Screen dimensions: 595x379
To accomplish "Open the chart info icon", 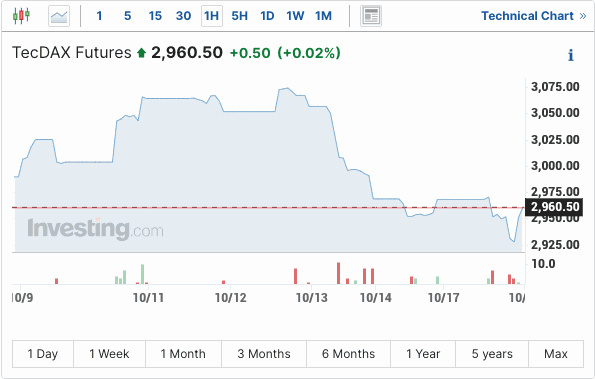I will (x=571, y=55).
